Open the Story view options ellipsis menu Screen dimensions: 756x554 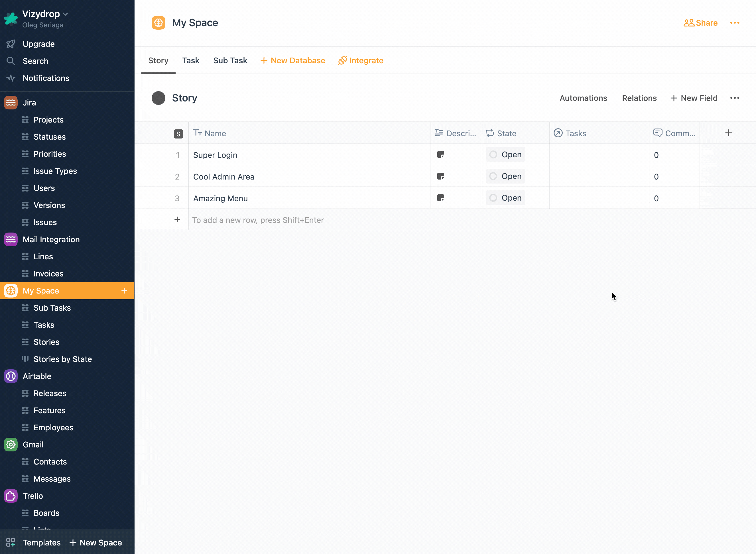point(735,98)
